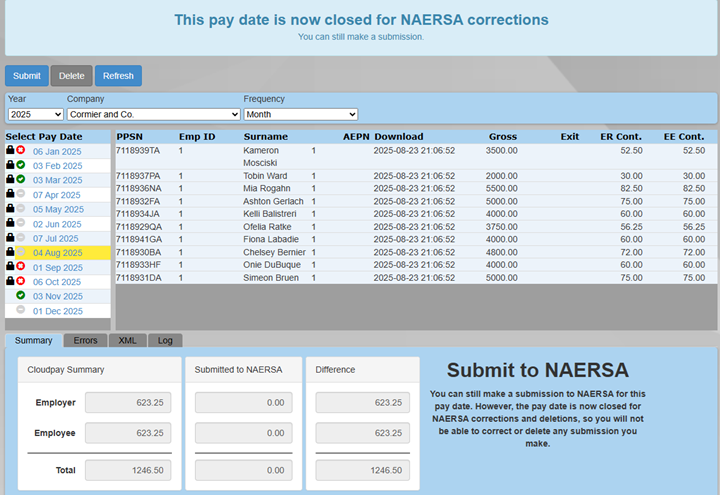The height and width of the screenshot is (495, 720).
Task: Click the Delete button
Action: click(71, 76)
